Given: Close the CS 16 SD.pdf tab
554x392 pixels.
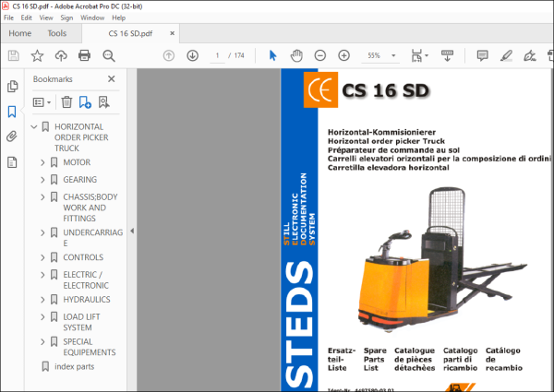Looking at the screenshot, I should [172, 33].
